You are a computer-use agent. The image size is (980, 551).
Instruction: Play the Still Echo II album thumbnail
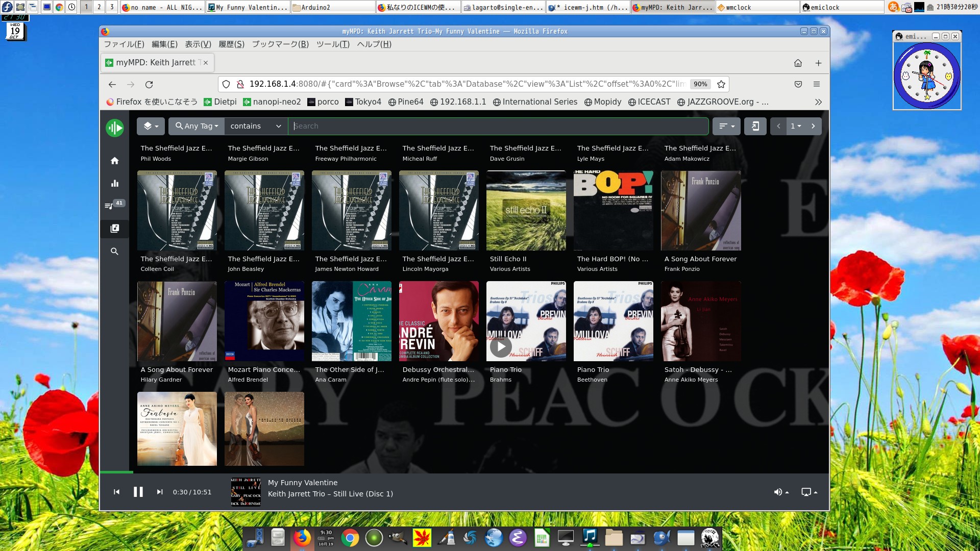click(x=526, y=211)
